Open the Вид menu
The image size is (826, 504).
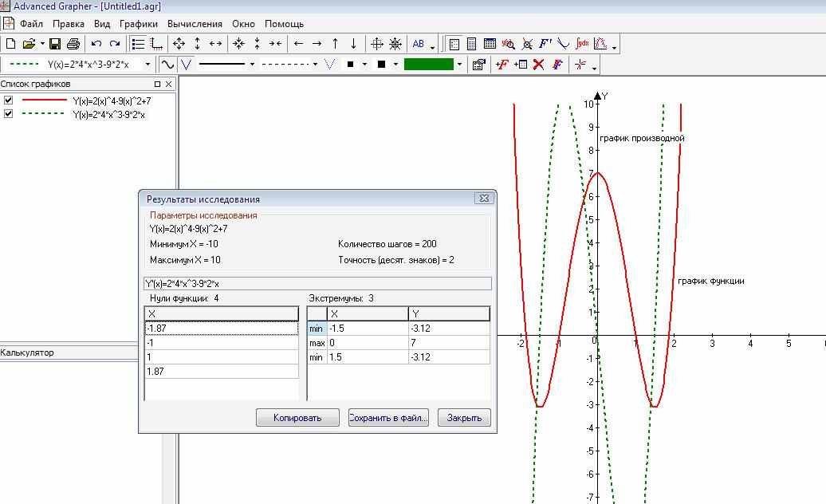102,24
